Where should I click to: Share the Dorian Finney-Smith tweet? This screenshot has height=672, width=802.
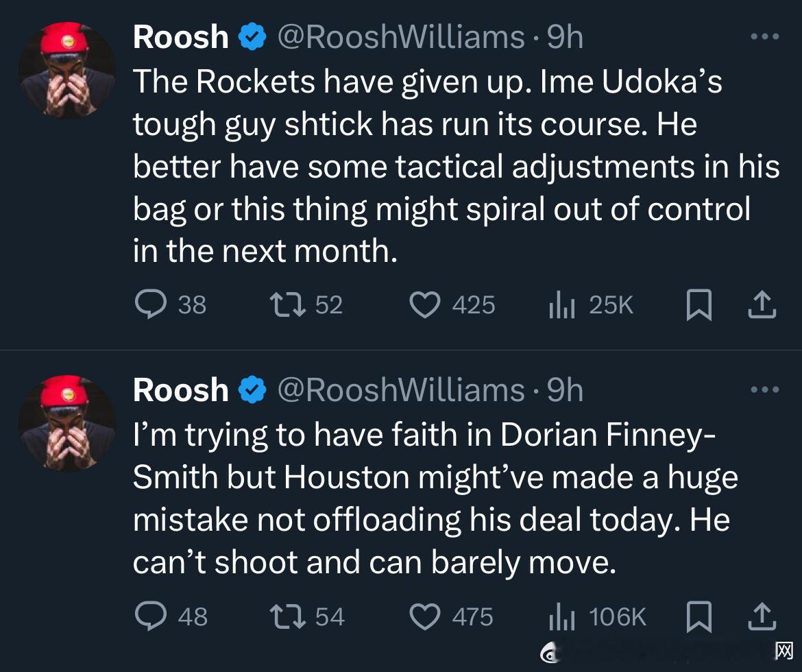(x=761, y=616)
